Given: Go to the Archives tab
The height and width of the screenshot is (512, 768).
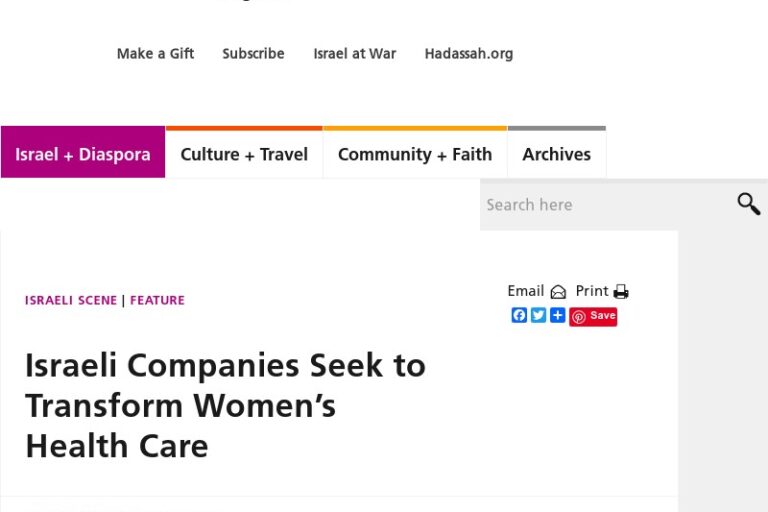Looking at the screenshot, I should [x=556, y=154].
